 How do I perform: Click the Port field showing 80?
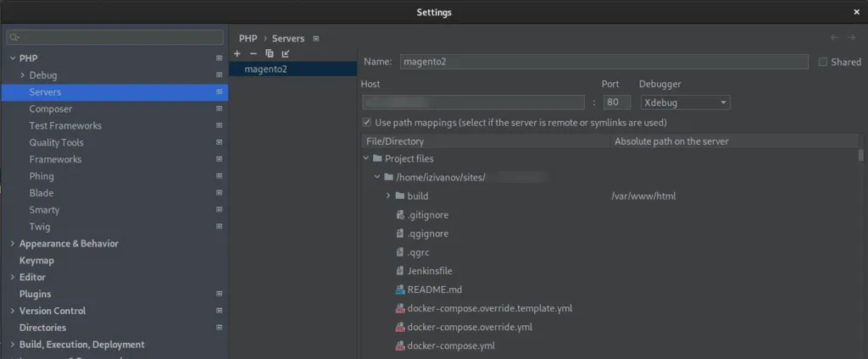[x=617, y=102]
